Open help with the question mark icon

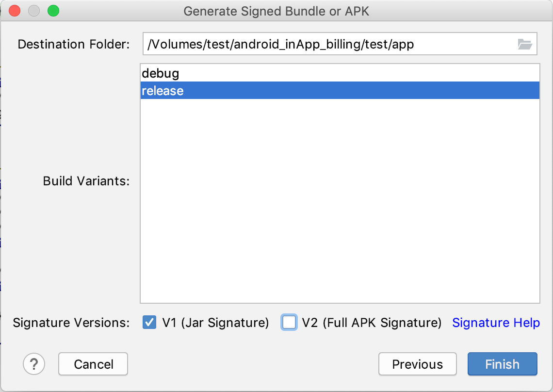(x=34, y=364)
